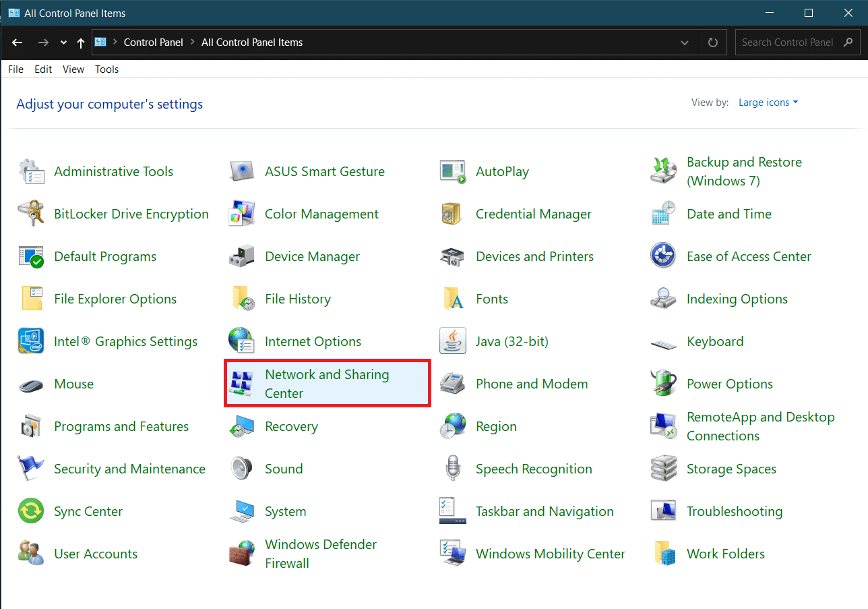Open the Programs and Features icon
Screen dimensions: 868x609
point(31,426)
